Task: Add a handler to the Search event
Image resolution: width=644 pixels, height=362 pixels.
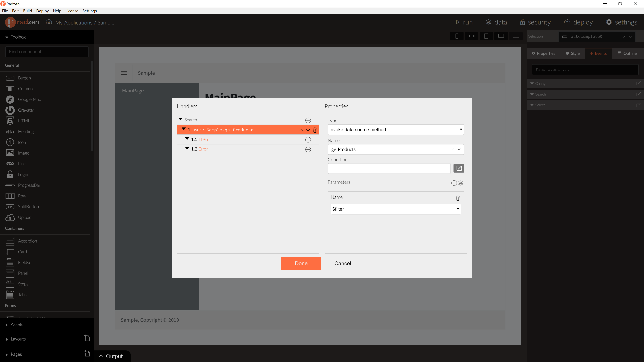Action: [x=308, y=120]
